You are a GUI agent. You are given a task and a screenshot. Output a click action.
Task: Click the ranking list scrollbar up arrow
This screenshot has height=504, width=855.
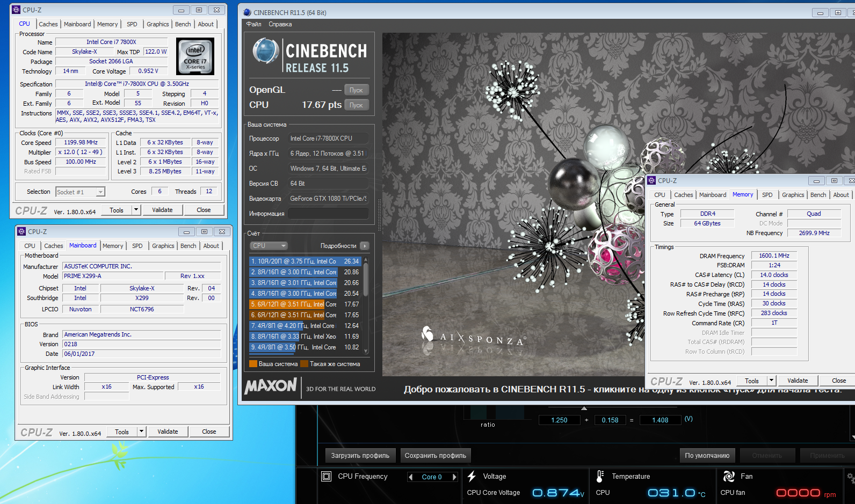pyautogui.click(x=366, y=260)
